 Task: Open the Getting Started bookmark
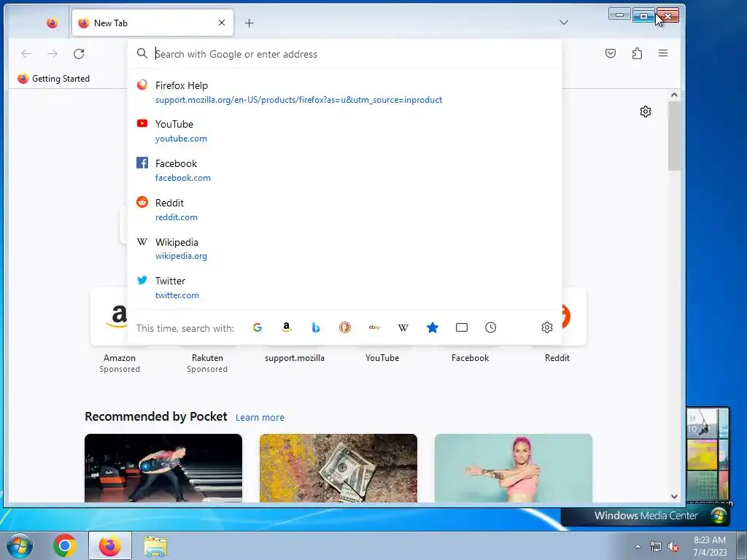[x=53, y=79]
